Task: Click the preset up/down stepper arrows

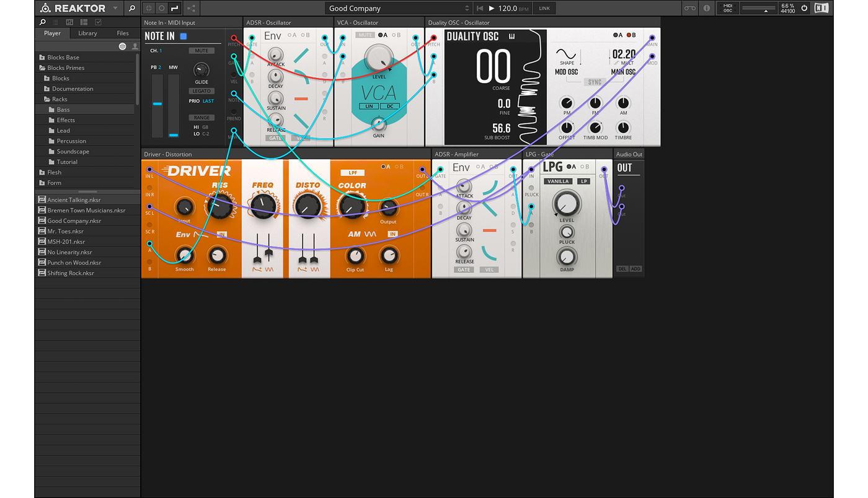Action: [x=467, y=8]
